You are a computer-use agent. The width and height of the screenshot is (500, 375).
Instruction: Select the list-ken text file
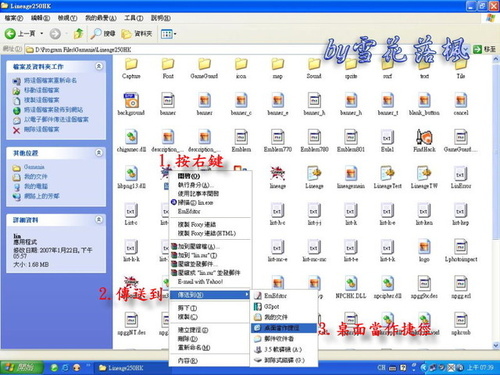coord(424,214)
